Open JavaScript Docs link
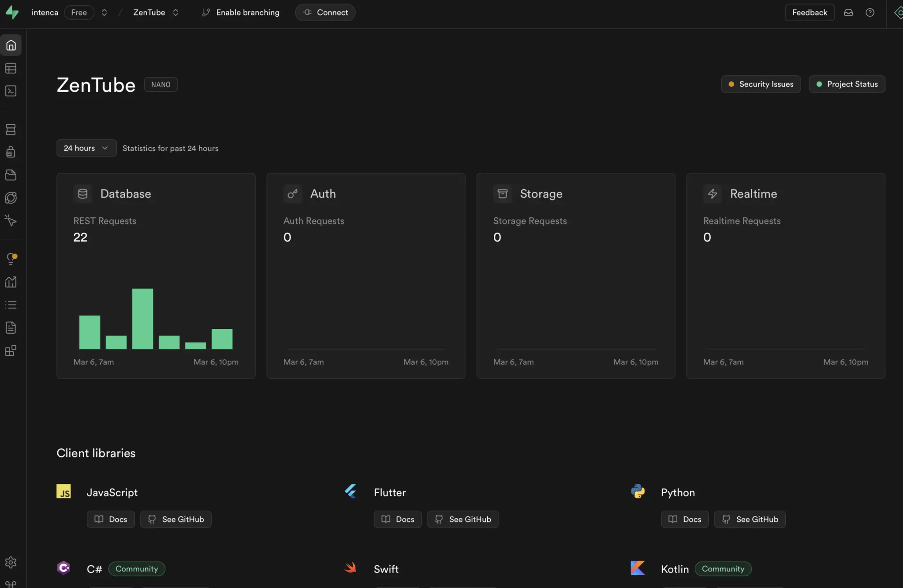The image size is (903, 588). click(111, 519)
